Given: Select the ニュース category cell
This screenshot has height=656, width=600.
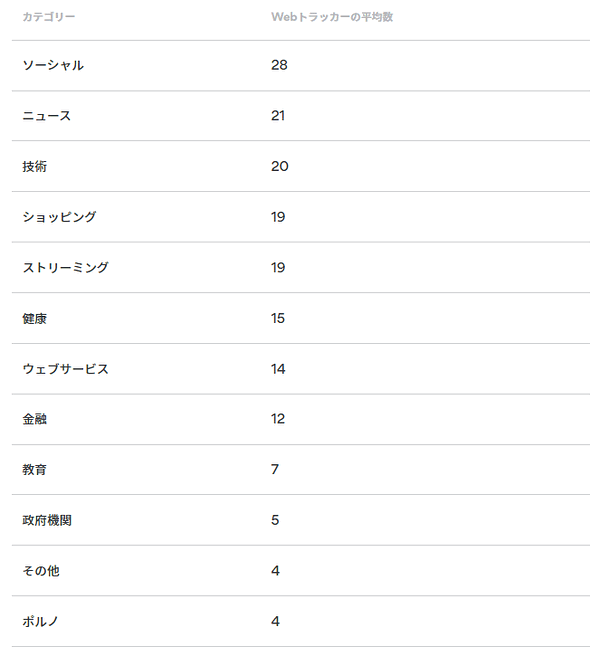Looking at the screenshot, I should click(x=47, y=116).
